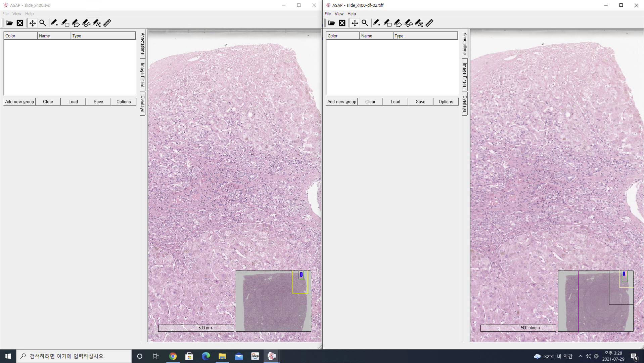This screenshot has height=363, width=644.
Task: Select the Dot annotation tool in the df-02.tiff window
Action: click(x=377, y=23)
